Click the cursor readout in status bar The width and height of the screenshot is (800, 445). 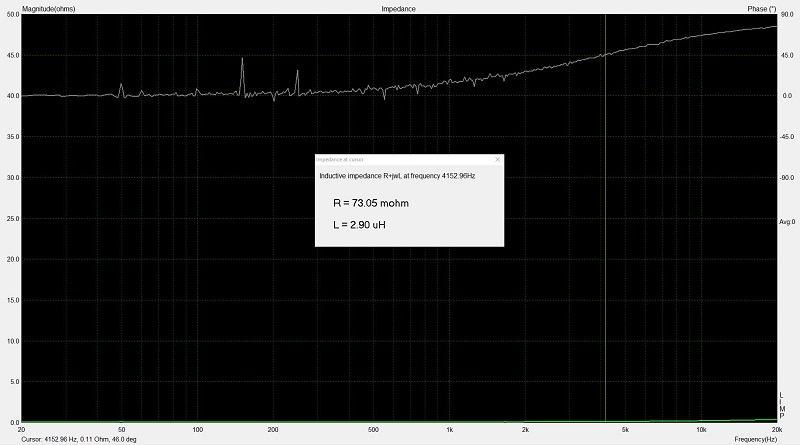tap(79, 439)
